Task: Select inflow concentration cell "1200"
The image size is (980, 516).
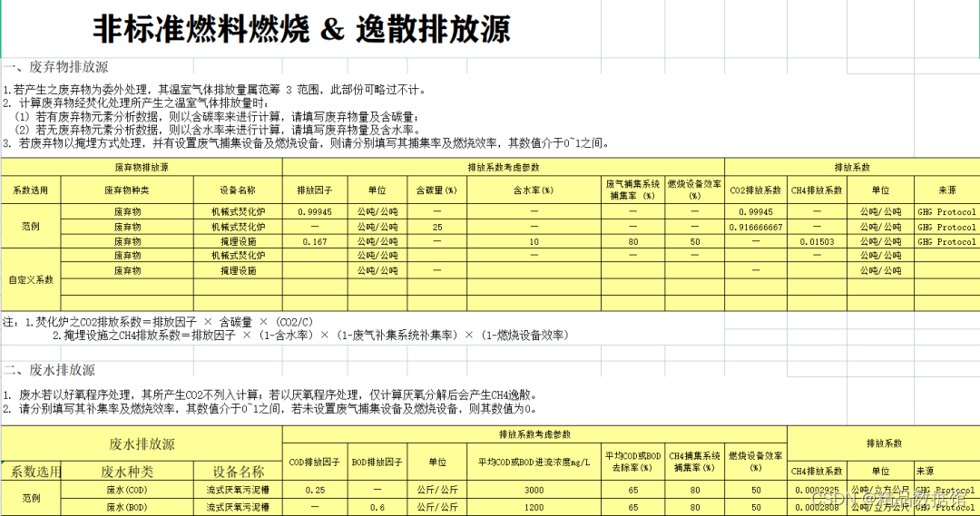Action: (x=534, y=507)
